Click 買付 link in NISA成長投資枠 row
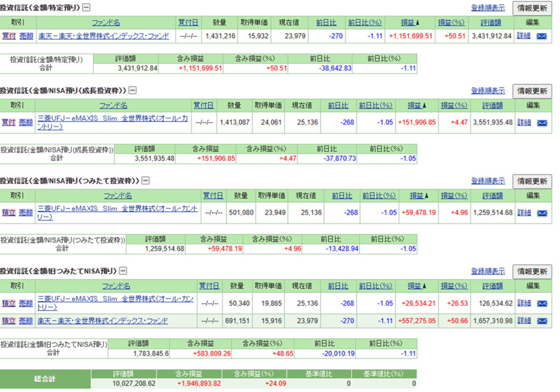Screen dimensions: 560x392 coord(9,122)
